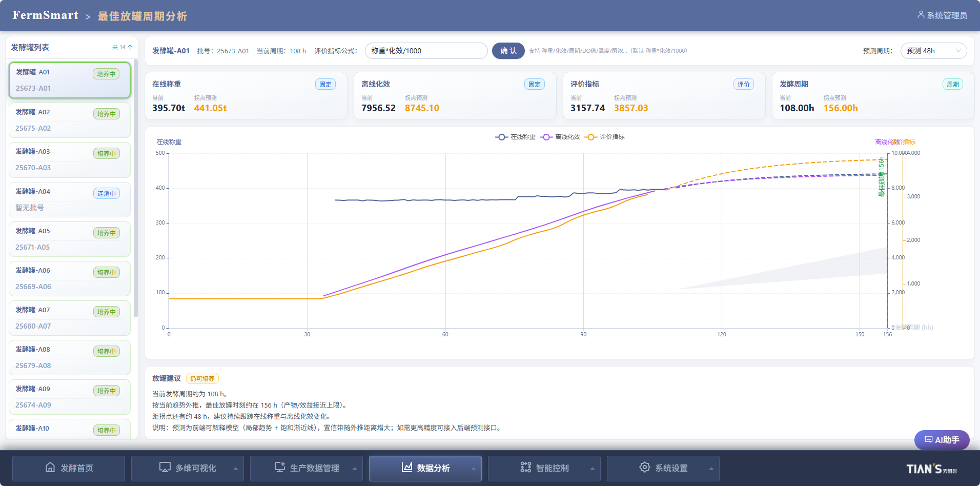Screen dimensions: 980x486
Task: Click the 评价指标公式 input field
Action: click(x=426, y=51)
